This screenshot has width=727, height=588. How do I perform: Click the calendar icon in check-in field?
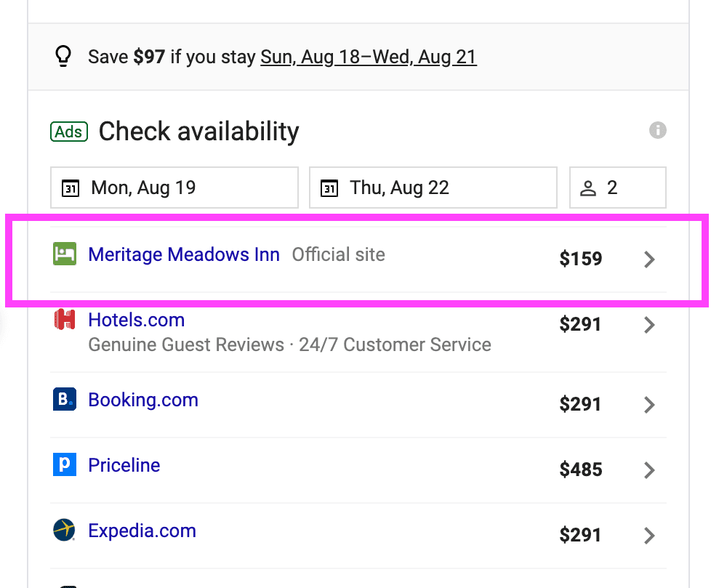(71, 188)
